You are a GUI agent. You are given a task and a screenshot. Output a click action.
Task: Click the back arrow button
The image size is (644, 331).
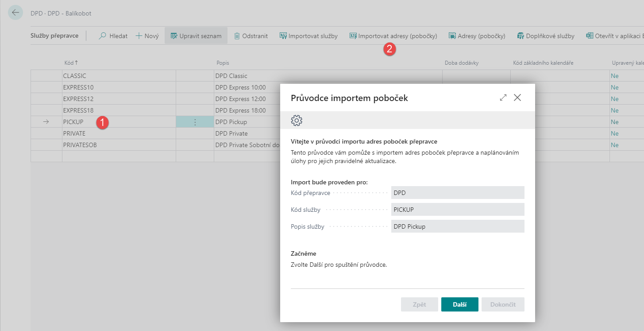click(x=15, y=13)
